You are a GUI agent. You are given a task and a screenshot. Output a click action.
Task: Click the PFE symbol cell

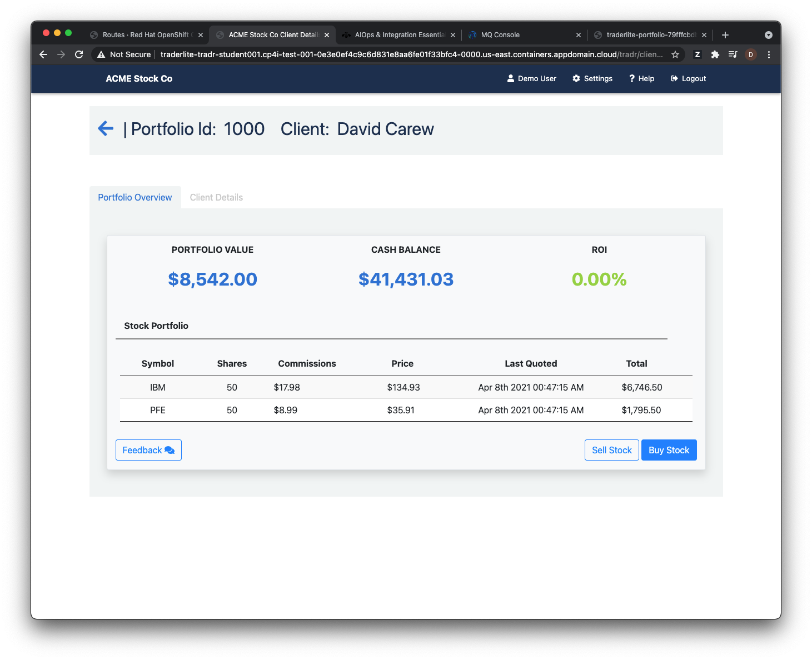158,410
